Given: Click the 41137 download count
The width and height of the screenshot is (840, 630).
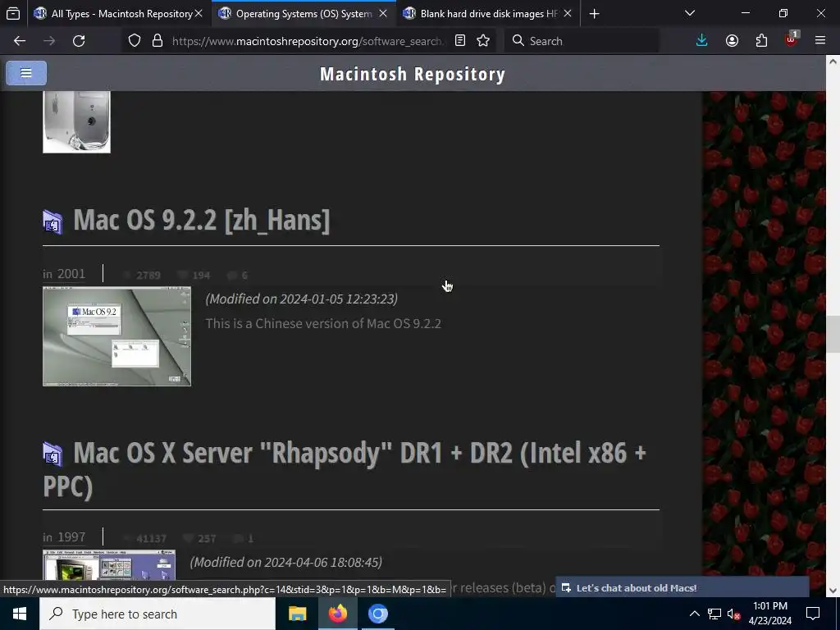Looking at the screenshot, I should click(x=151, y=538).
